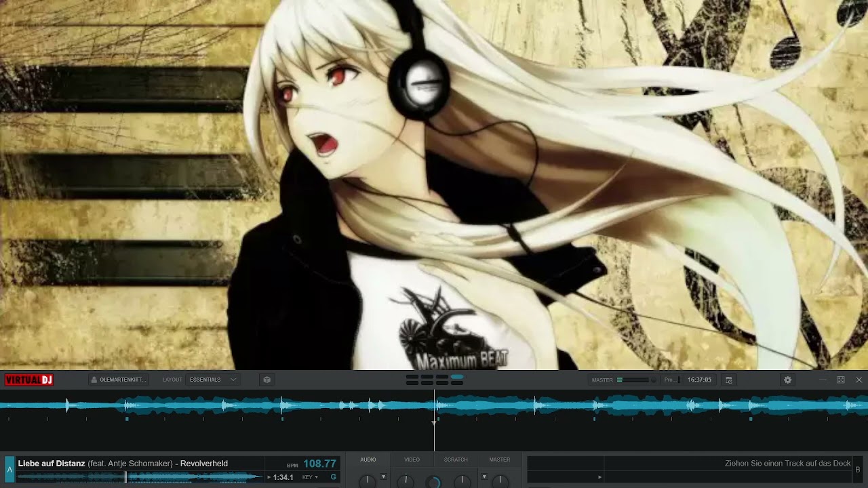Click the knob under the VIDEO tab

406,481
